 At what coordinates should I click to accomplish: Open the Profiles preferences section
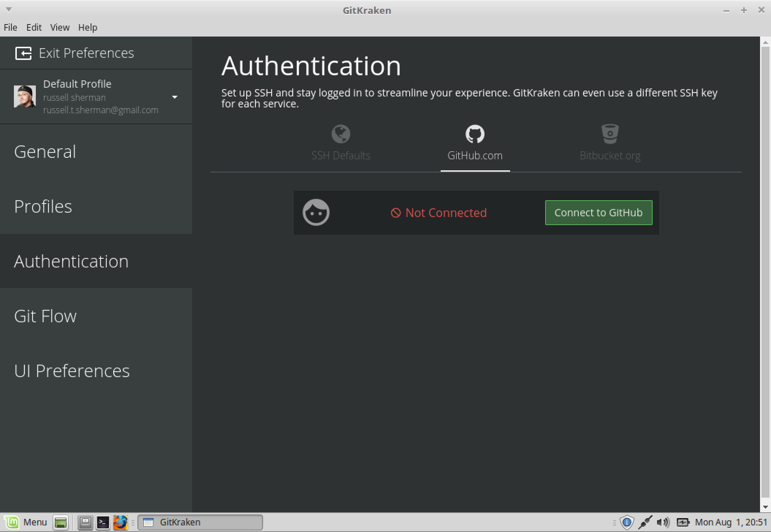96,206
